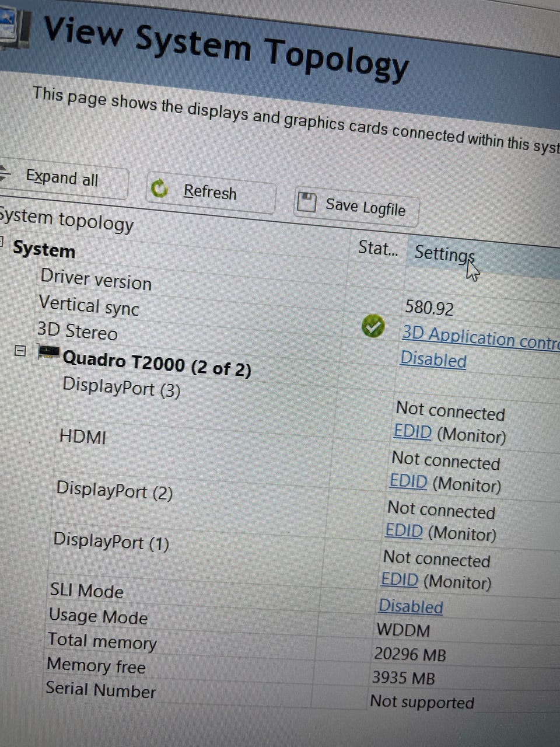The height and width of the screenshot is (747, 560).
Task: Collapse the Quadro T2000 tree node
Action: click(x=20, y=351)
